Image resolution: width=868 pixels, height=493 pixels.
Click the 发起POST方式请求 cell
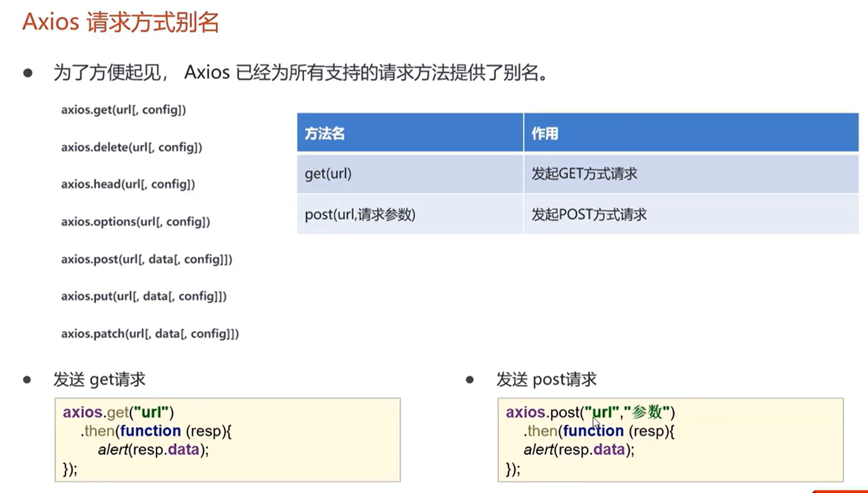pos(691,214)
